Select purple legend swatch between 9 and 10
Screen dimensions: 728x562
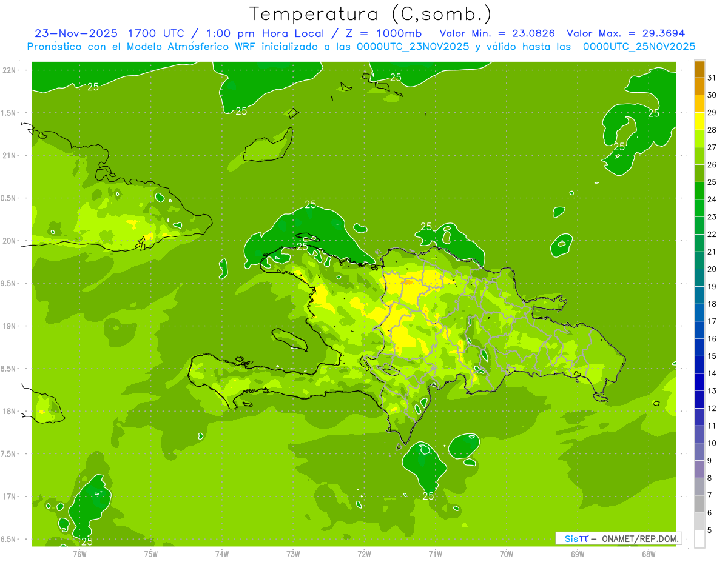(x=699, y=452)
